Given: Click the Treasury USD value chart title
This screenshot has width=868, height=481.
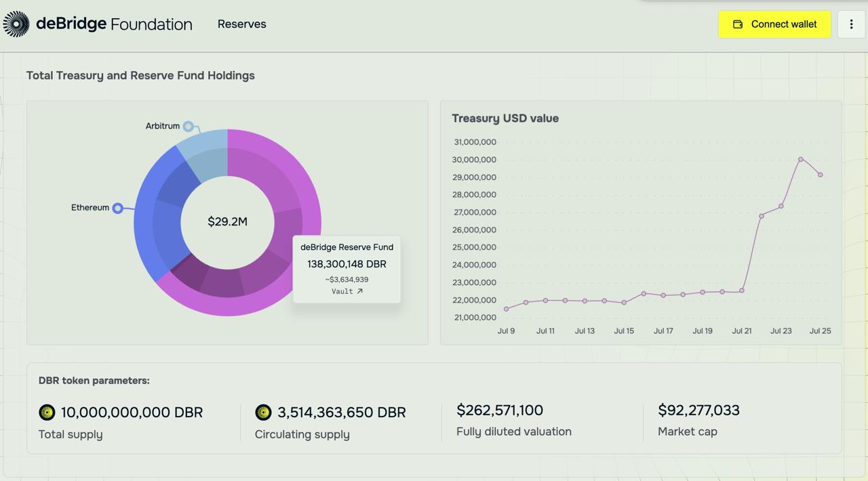Looking at the screenshot, I should (505, 118).
